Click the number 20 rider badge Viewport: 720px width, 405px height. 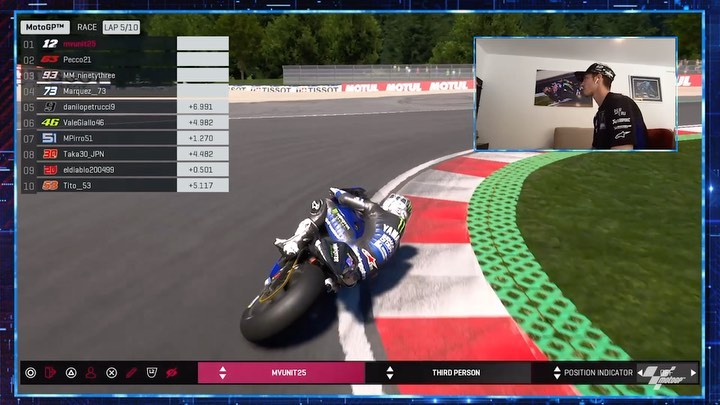[x=50, y=170]
